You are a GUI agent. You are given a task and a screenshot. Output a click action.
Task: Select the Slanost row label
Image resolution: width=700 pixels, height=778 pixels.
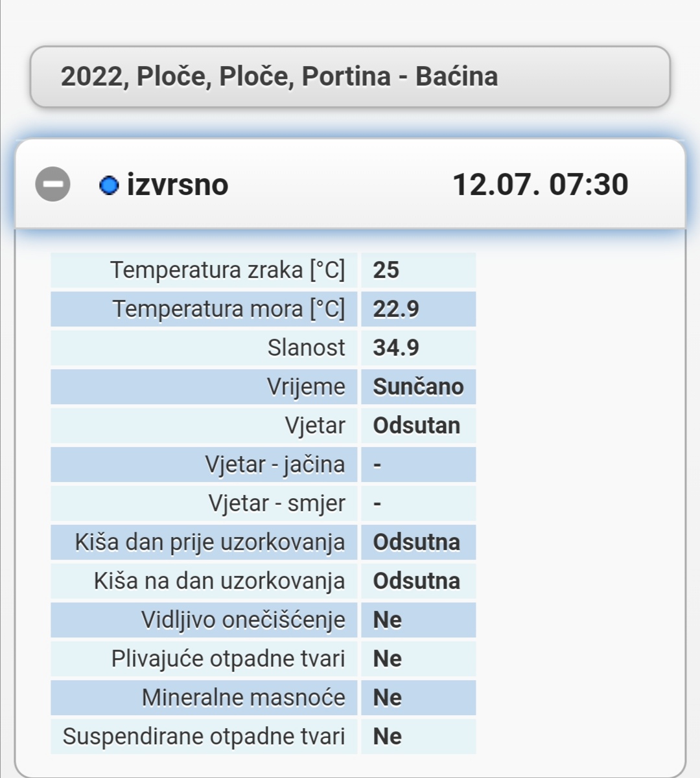coord(306,348)
